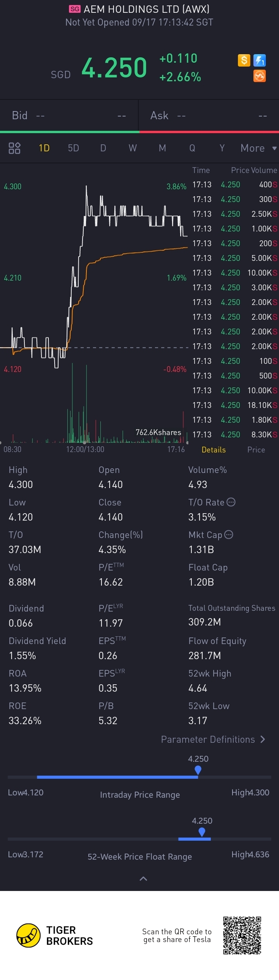The width and height of the screenshot is (279, 980).
Task: Tap the Vol value 8.88M
Action: click(x=22, y=582)
